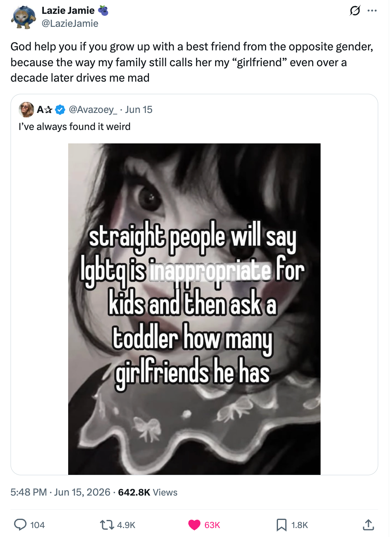The width and height of the screenshot is (392, 537).
Task: Click the blueberry emoji next to name
Action: (103, 11)
